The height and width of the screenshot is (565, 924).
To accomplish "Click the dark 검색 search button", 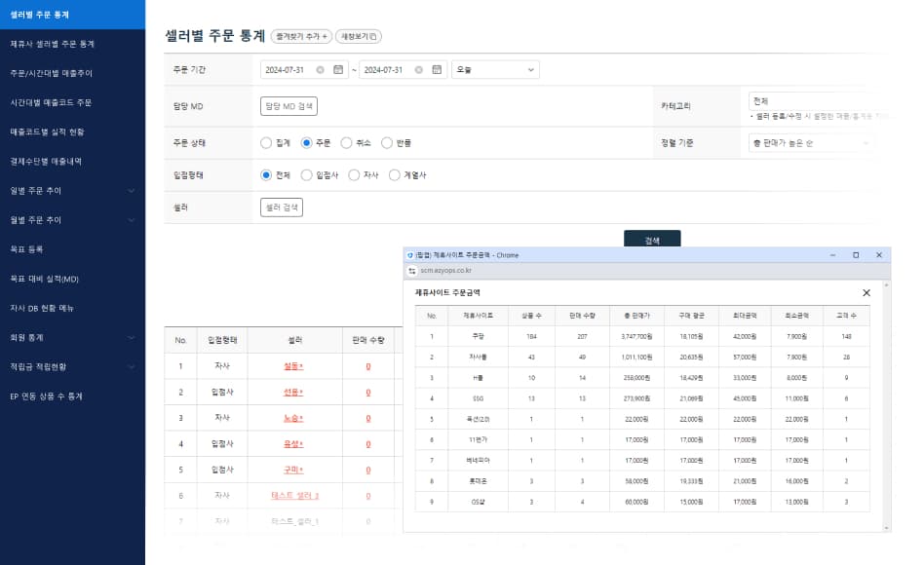I will (652, 239).
